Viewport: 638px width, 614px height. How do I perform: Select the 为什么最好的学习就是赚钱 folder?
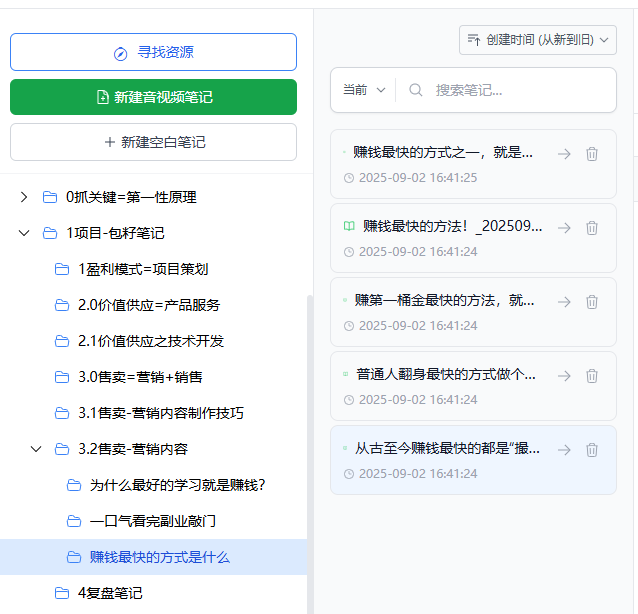[x=177, y=485]
